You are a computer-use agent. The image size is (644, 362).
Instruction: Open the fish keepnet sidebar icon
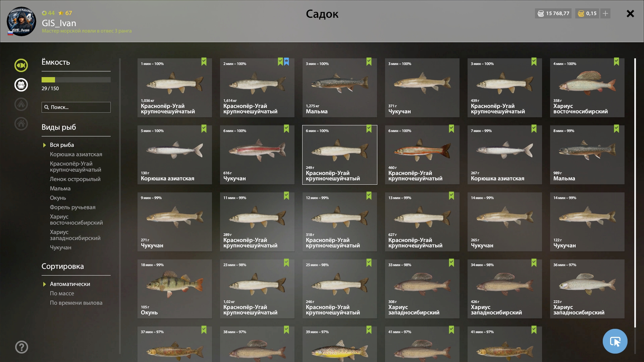[21, 65]
